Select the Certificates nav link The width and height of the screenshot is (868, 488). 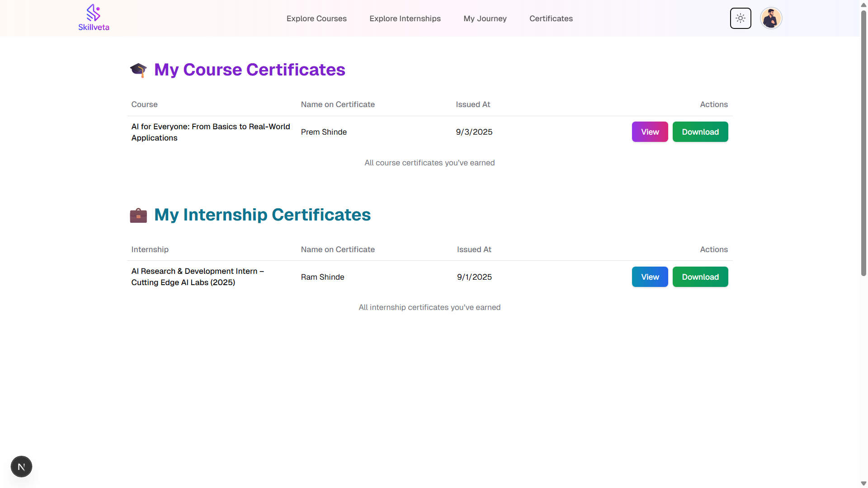point(551,19)
